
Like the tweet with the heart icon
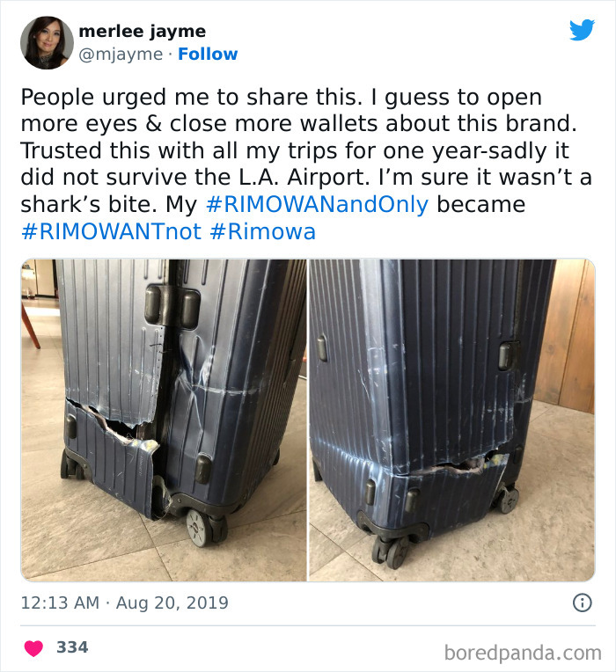tap(33, 648)
